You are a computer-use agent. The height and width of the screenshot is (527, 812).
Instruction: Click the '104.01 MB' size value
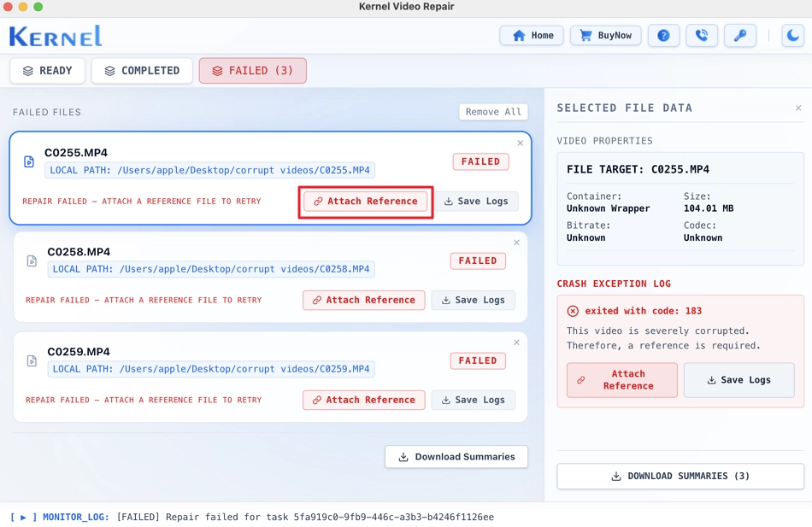709,208
